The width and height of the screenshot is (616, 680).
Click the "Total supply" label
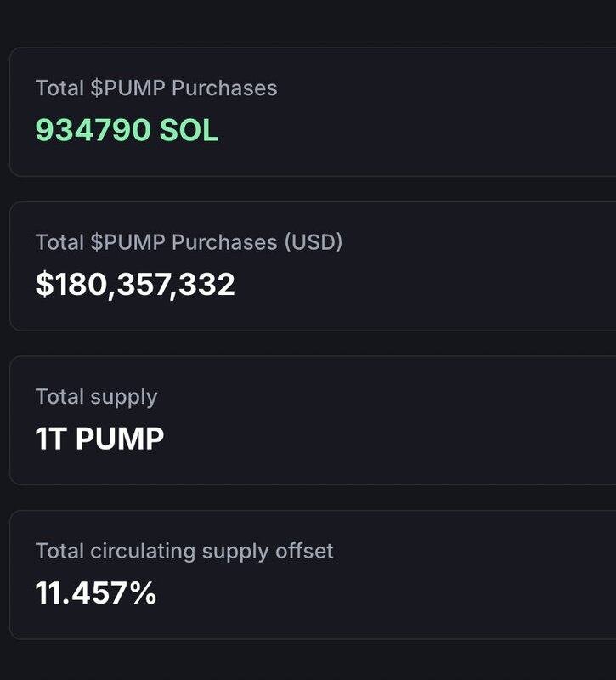coord(96,397)
